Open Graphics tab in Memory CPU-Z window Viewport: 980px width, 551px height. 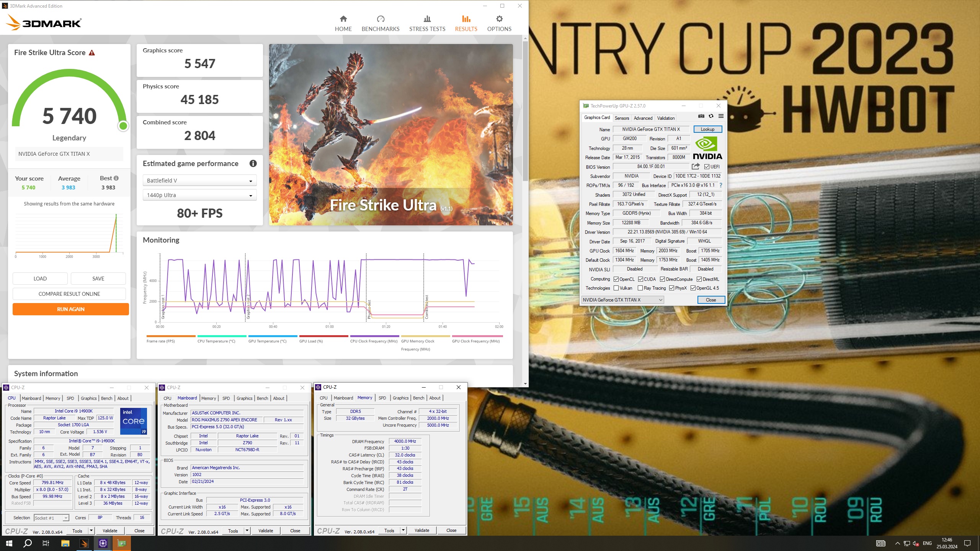[400, 398]
